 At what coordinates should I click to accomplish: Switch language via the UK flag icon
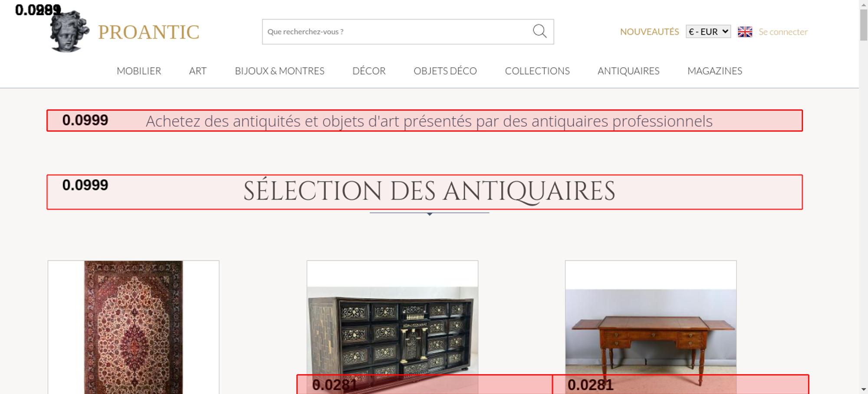pyautogui.click(x=745, y=32)
